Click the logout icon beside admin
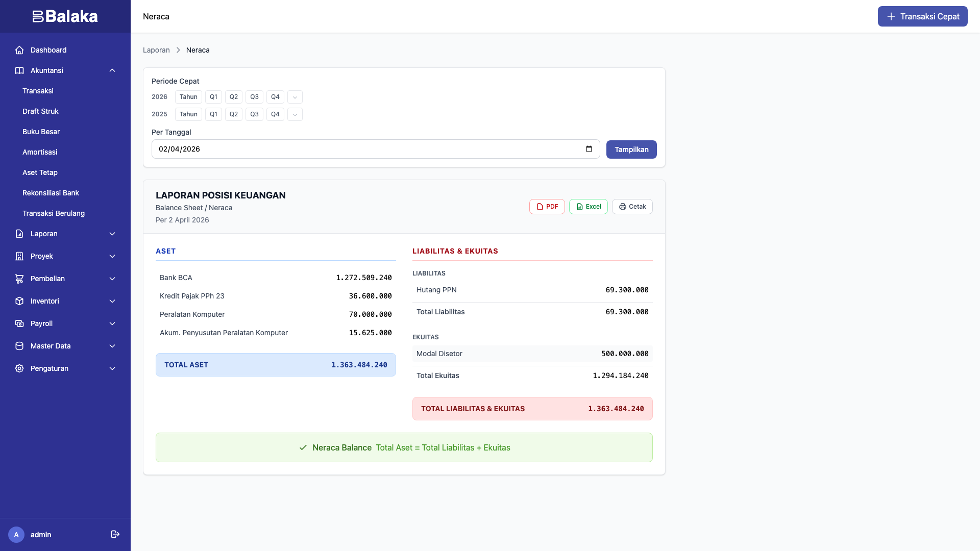Screen dimensions: 980x551 click(115, 534)
